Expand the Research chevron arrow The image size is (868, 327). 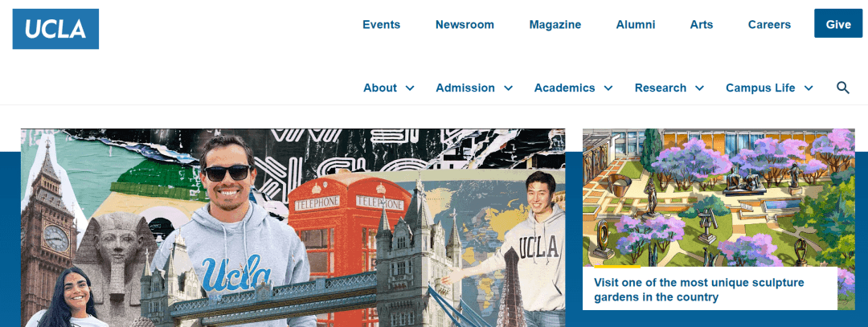click(x=700, y=88)
